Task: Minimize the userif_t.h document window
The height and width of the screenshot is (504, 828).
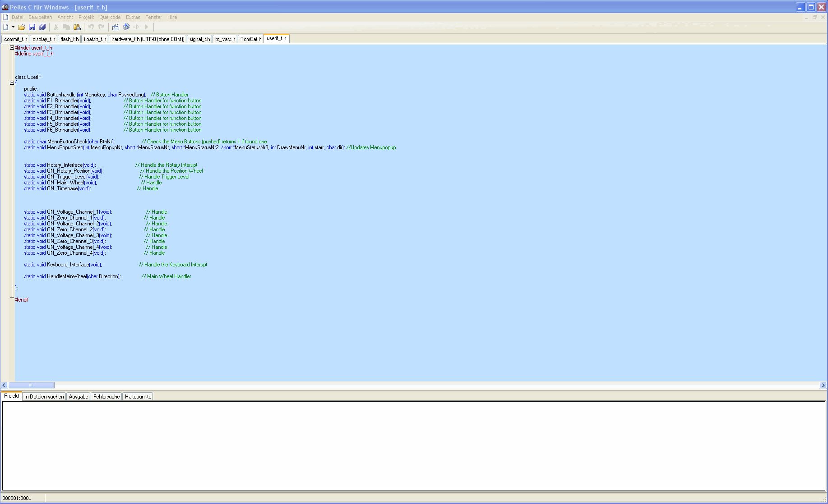Action: tap(806, 17)
